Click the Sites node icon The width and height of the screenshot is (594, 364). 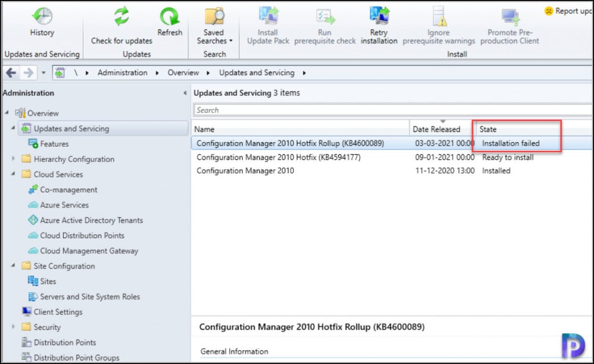(33, 281)
